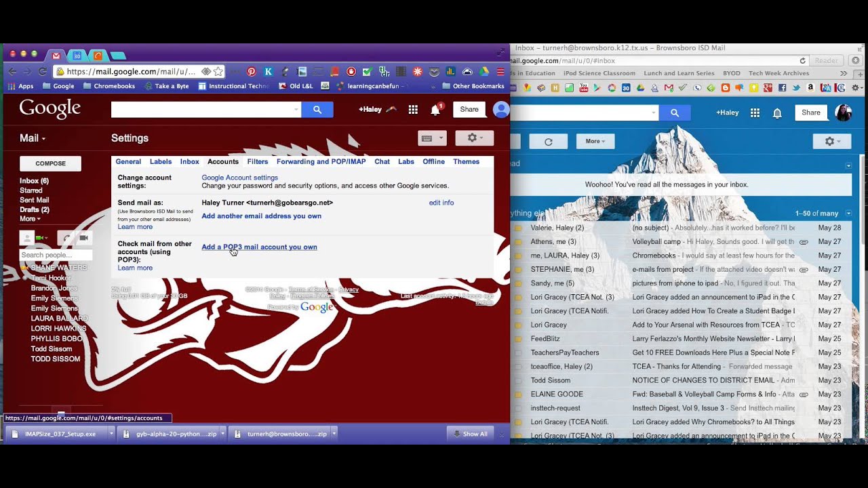Image resolution: width=868 pixels, height=488 pixels.
Task: Click the Google Play bookmark icon in Safari
Action: (x=597, y=87)
